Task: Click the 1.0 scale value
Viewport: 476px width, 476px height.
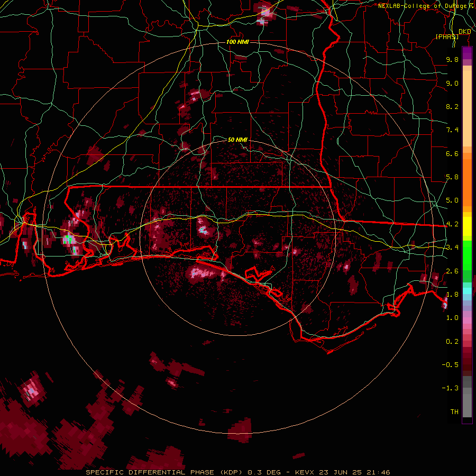Action: pyautogui.click(x=452, y=318)
